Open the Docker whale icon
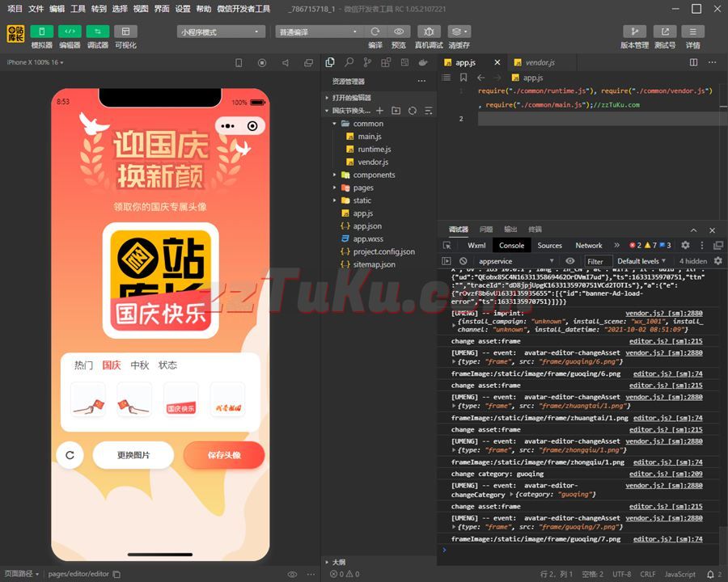728x582 pixels. 423,62
